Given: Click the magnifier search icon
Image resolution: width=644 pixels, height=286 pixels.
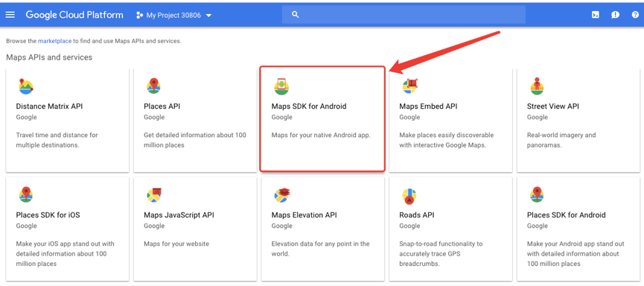Looking at the screenshot, I should [295, 15].
